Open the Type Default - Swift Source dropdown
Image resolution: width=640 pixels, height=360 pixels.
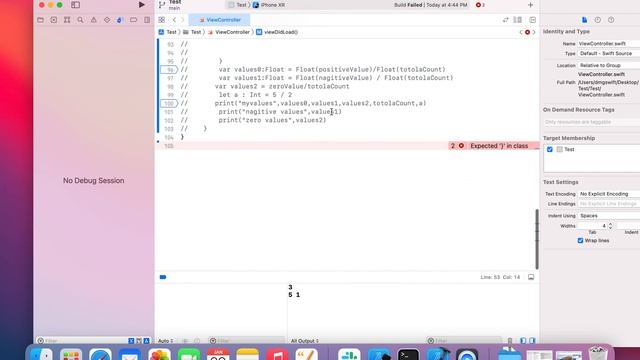tap(609, 53)
